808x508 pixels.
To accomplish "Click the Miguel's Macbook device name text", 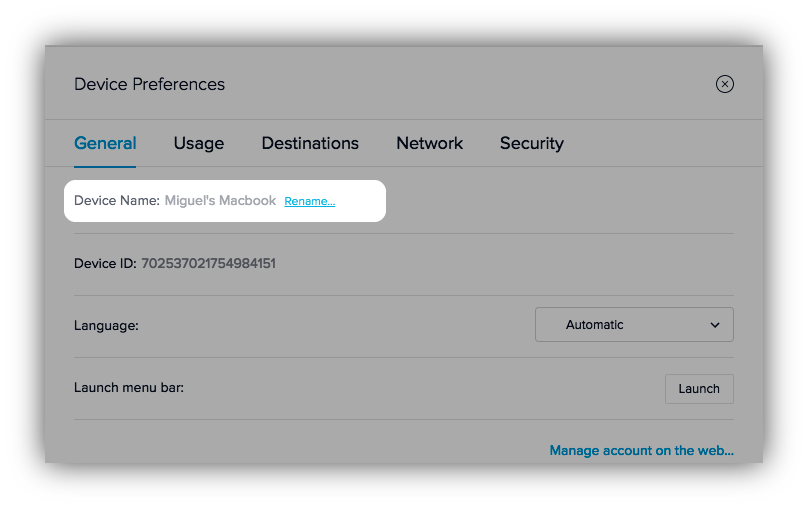I will tap(220, 200).
